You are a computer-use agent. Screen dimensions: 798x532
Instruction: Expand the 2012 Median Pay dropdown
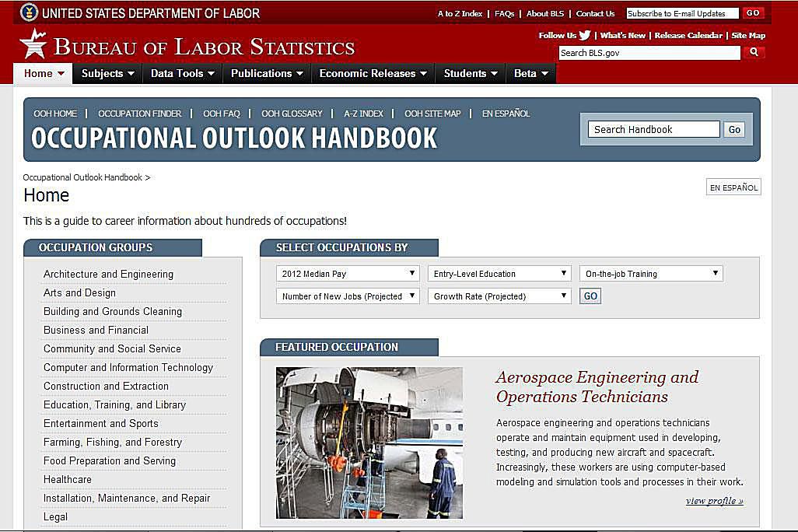coord(348,273)
